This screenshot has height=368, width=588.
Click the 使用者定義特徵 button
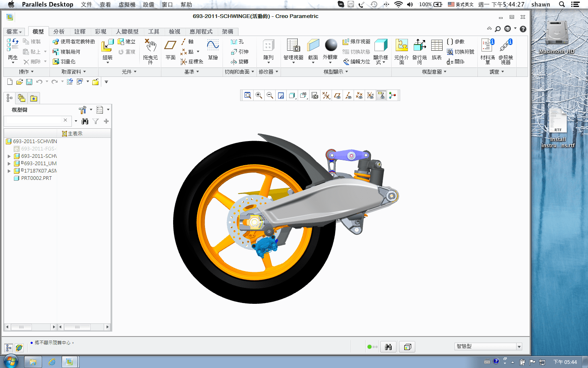tap(74, 42)
